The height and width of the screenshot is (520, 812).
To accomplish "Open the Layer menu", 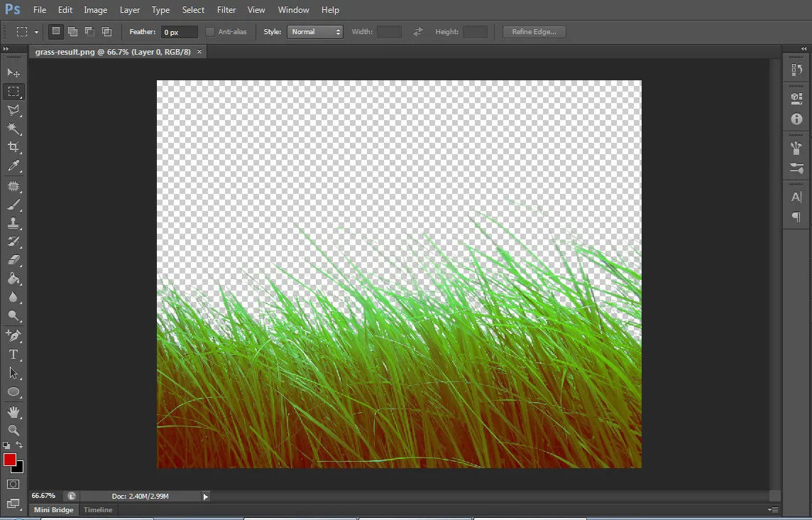I will click(129, 10).
